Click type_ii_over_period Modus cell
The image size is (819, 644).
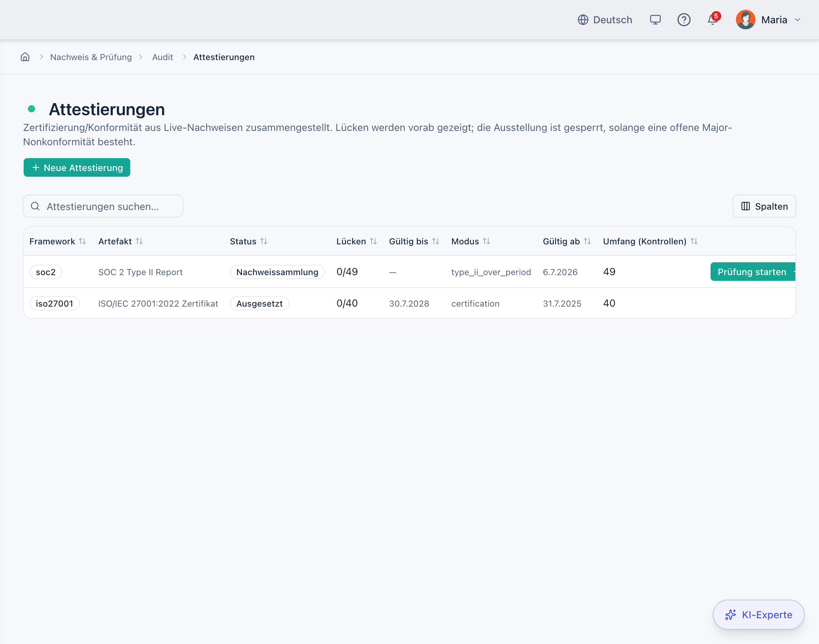491,272
